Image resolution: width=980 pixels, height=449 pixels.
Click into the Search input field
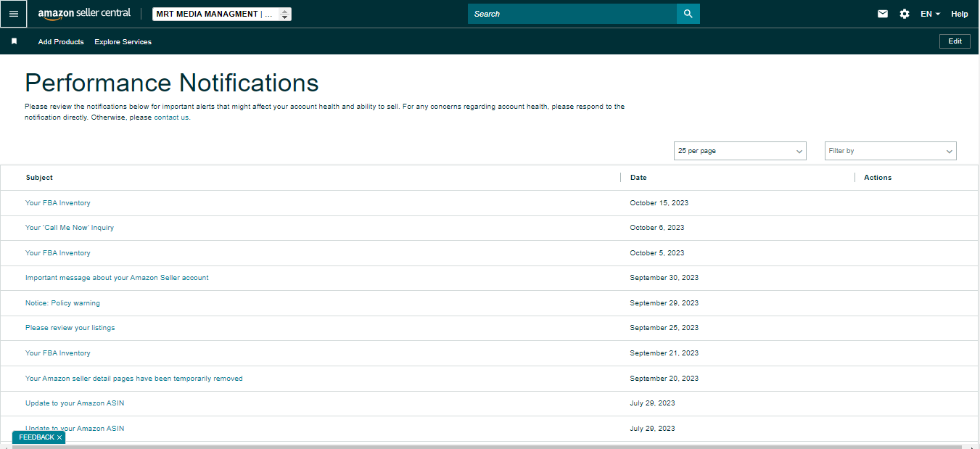coord(572,14)
